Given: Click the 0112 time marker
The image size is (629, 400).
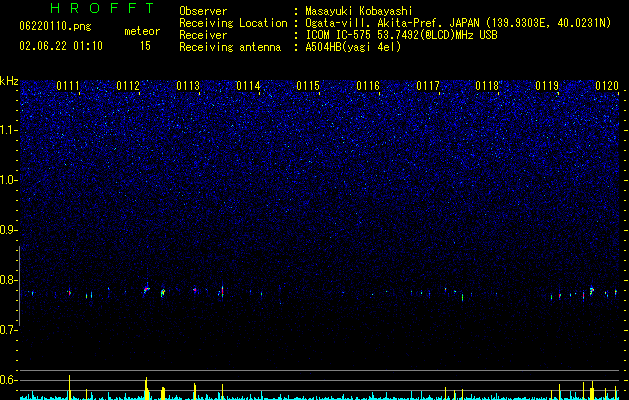Looking at the screenshot, I should [128, 86].
